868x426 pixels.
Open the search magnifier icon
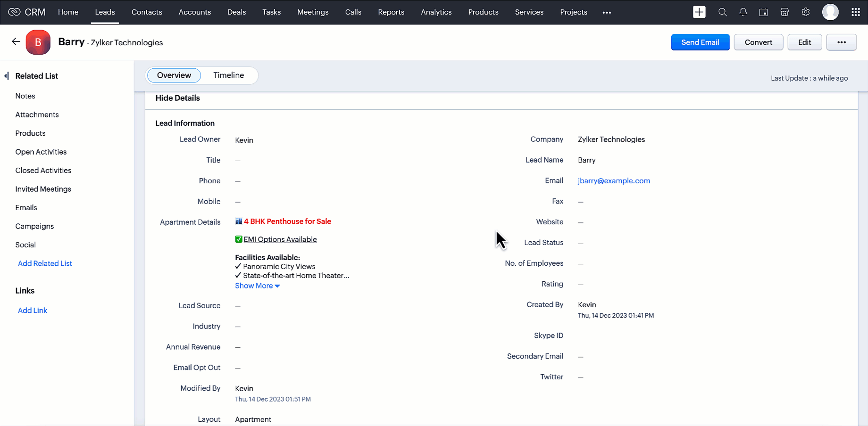point(722,12)
